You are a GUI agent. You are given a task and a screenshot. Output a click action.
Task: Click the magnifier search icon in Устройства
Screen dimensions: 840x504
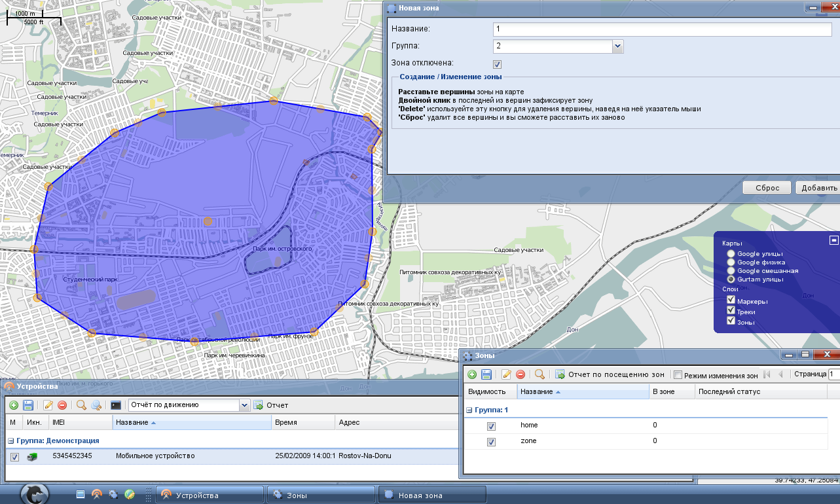pyautogui.click(x=81, y=405)
